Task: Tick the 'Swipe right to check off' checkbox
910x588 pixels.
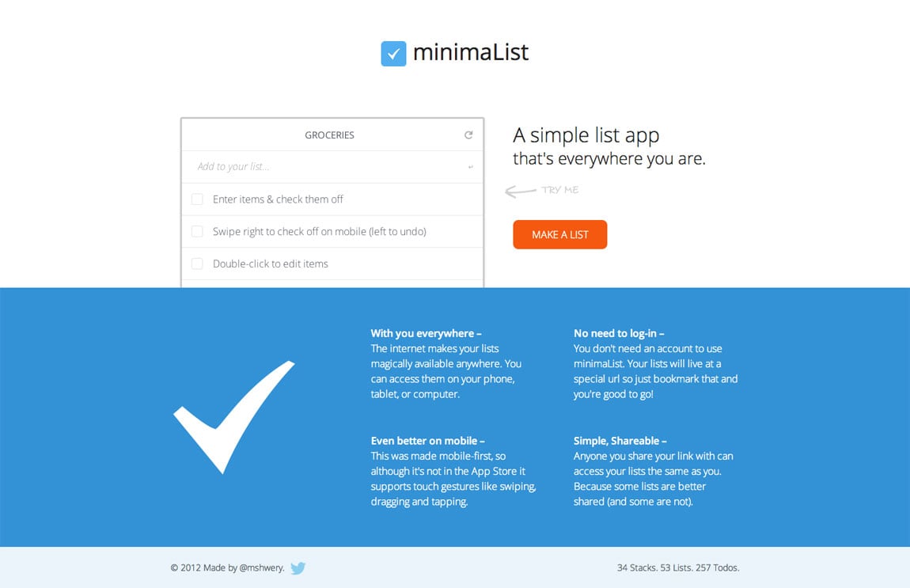Action: [x=197, y=231]
